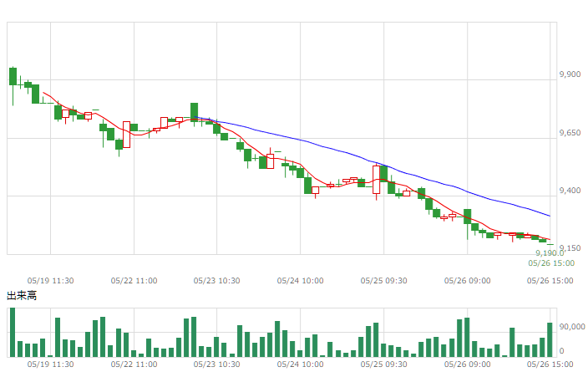
Task: Click 05/23 10:30 label below volume chart
Action: (x=217, y=364)
